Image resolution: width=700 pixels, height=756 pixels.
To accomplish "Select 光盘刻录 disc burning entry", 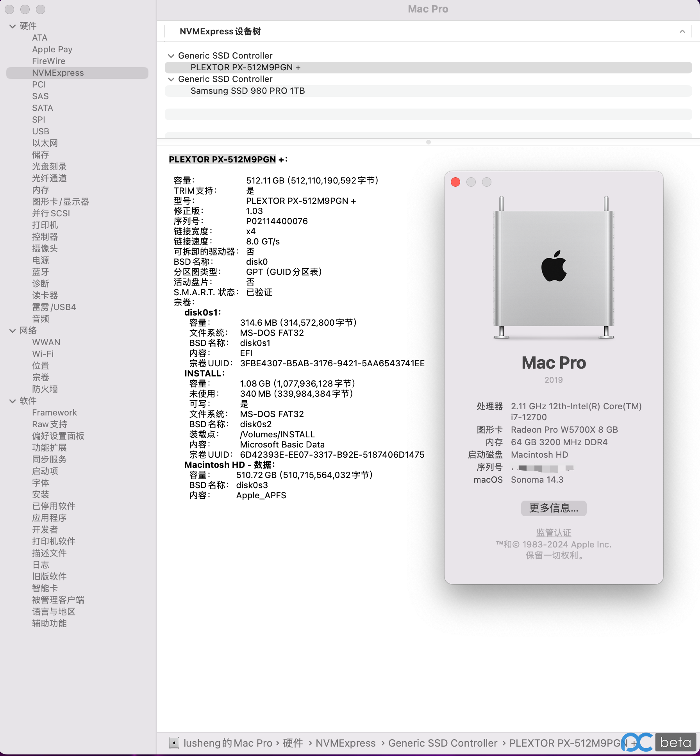I will pyautogui.click(x=49, y=167).
